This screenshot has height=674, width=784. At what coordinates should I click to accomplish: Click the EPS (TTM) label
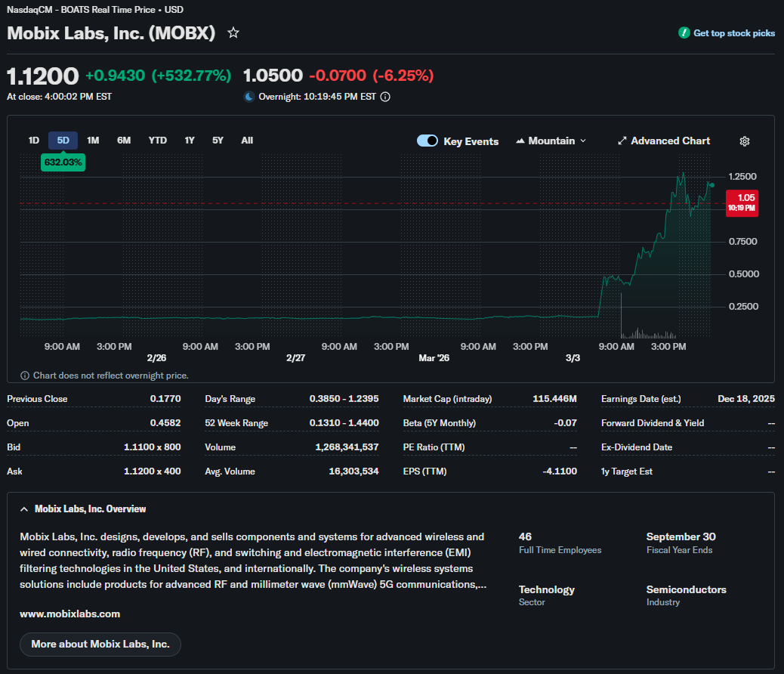pyautogui.click(x=425, y=471)
